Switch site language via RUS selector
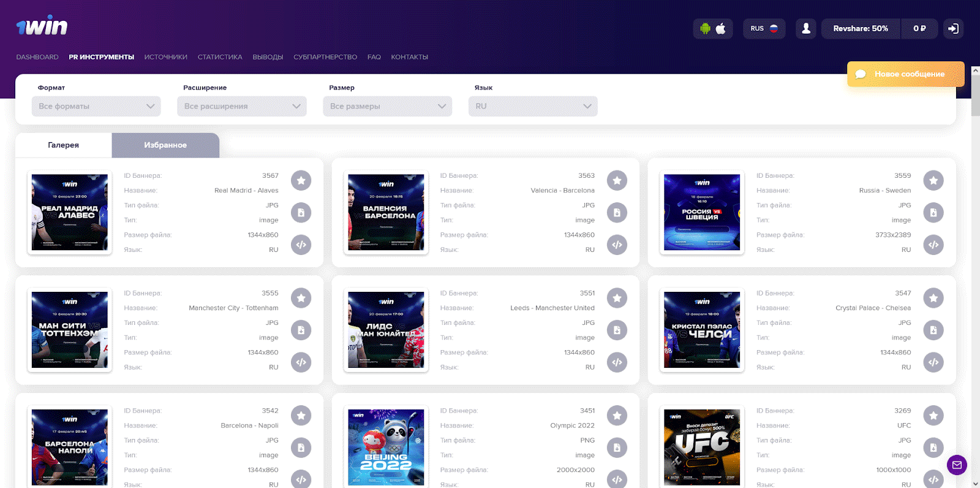 click(x=764, y=28)
